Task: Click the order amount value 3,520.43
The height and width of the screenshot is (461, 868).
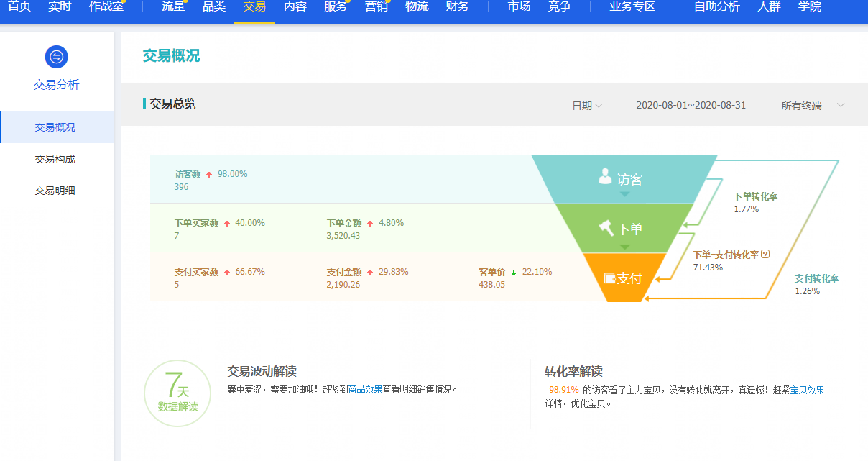Action: (343, 235)
